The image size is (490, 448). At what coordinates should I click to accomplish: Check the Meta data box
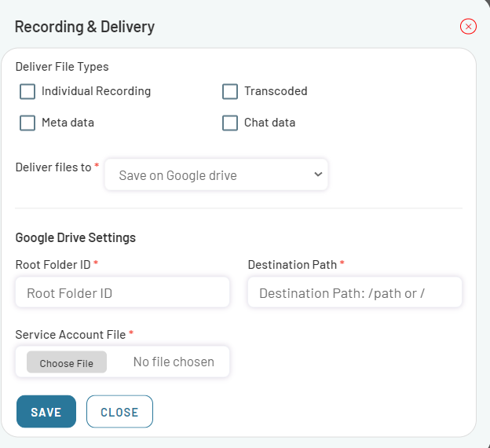coord(27,123)
